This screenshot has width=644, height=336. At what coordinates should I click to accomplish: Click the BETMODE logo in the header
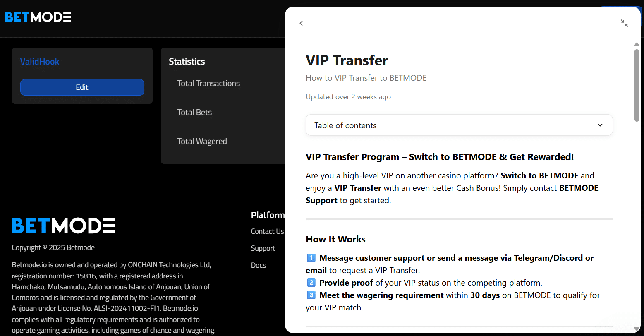38,17
